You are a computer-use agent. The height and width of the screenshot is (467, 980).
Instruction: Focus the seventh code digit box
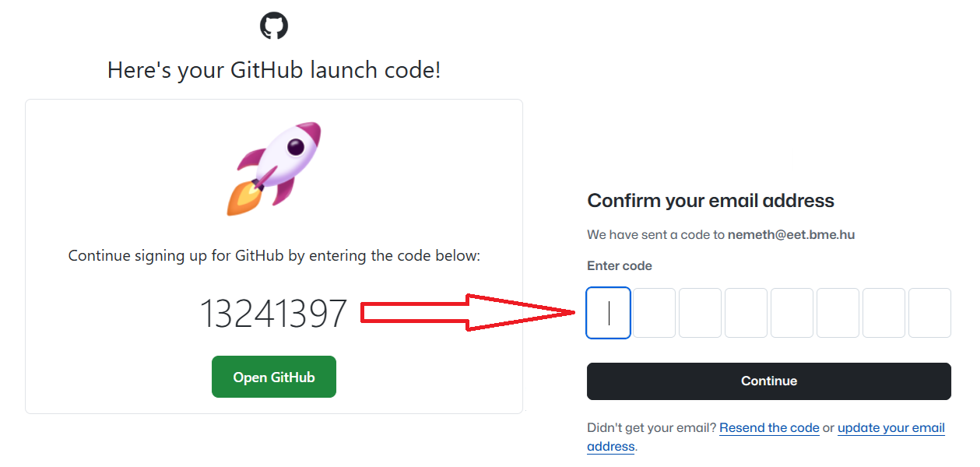[x=883, y=313]
